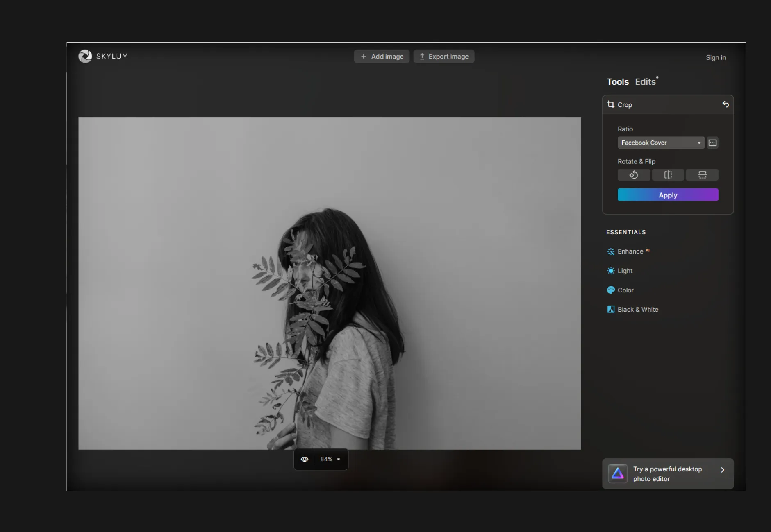This screenshot has width=771, height=532.
Task: Click the Export image button
Action: (444, 57)
